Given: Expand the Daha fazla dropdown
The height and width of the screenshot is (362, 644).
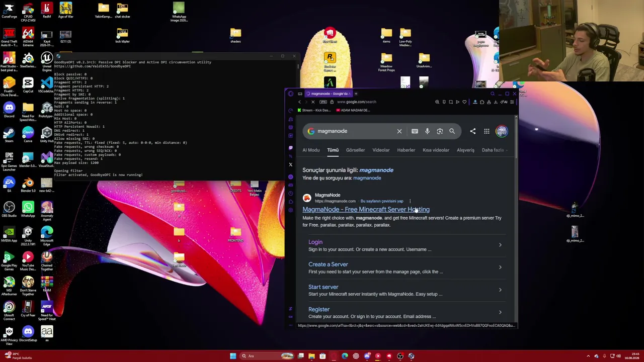Looking at the screenshot, I should click(x=495, y=150).
